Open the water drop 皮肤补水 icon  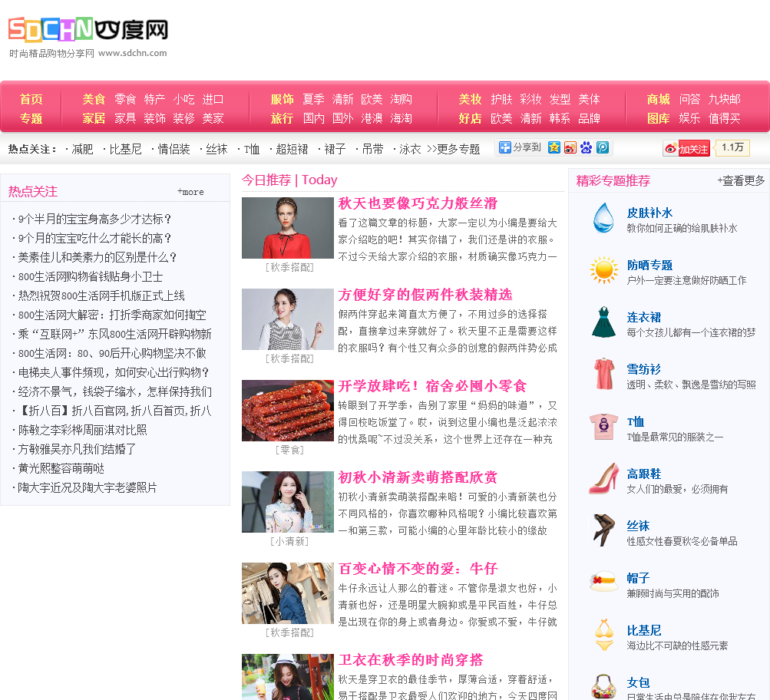603,218
